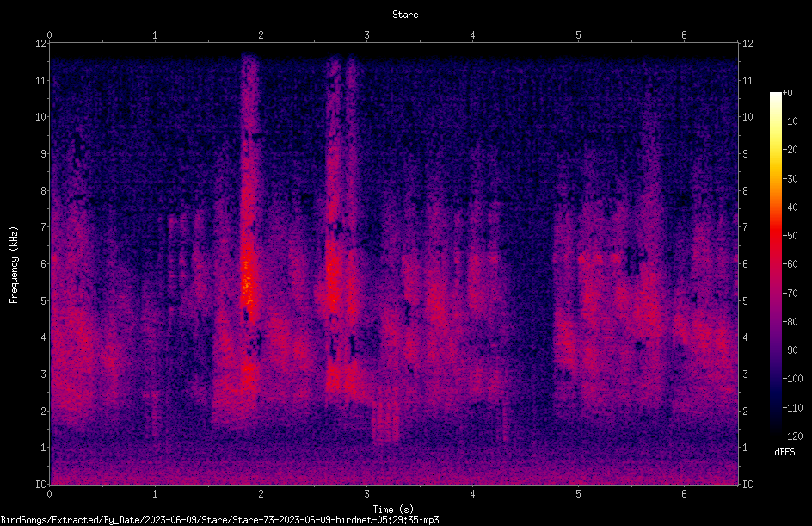
Task: Click the "5" tick on the left frequency axis
Action: point(43,300)
